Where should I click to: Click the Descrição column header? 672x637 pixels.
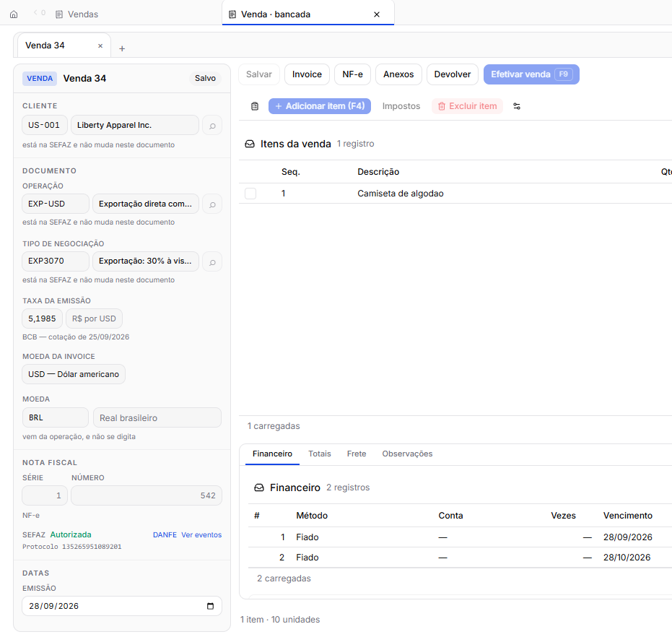(378, 172)
